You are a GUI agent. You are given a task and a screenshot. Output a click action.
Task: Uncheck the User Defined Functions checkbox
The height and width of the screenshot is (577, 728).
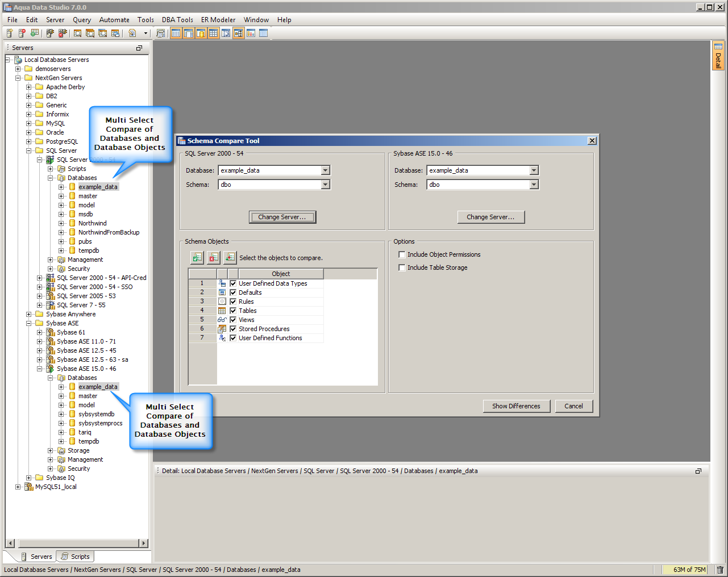coord(233,338)
